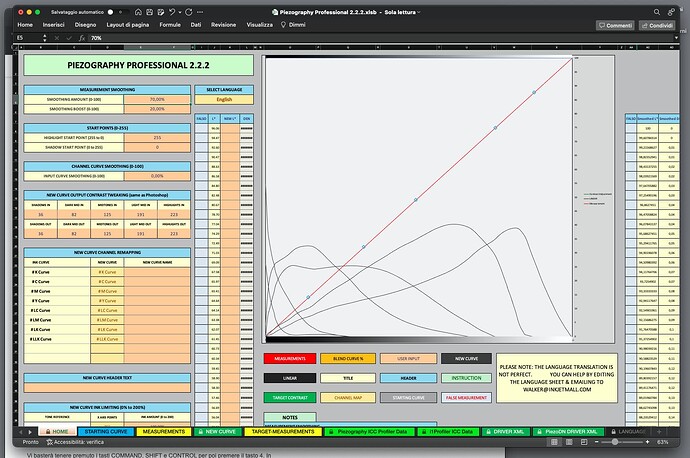This screenshot has height=458, width=690.
Task: Select the Smoothing Amount cell 70,00%
Action: point(157,99)
